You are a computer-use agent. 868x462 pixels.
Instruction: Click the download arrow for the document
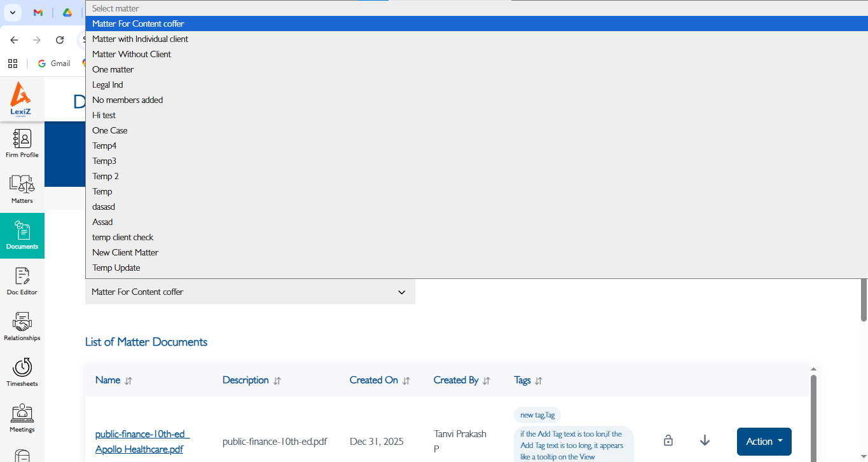pyautogui.click(x=705, y=440)
